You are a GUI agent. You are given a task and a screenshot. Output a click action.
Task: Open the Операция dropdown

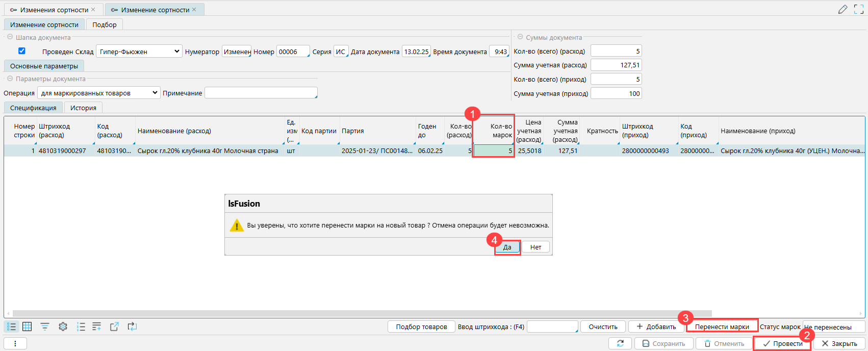pos(99,93)
